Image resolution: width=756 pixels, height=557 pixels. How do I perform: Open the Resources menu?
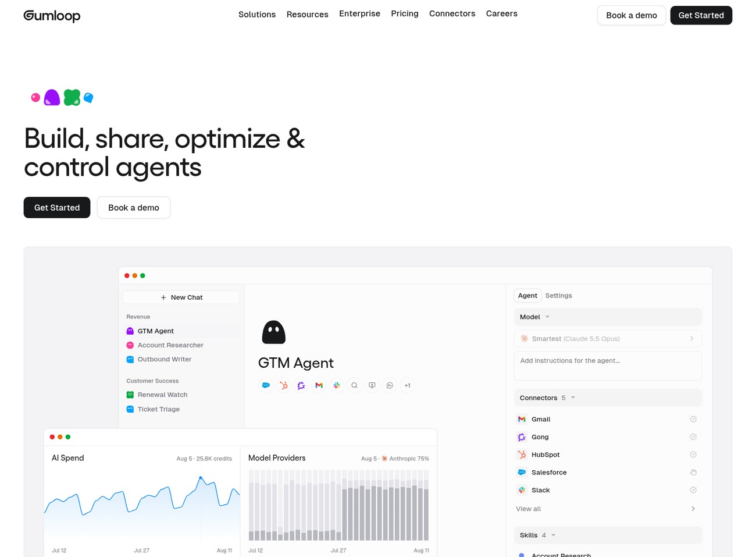(308, 15)
